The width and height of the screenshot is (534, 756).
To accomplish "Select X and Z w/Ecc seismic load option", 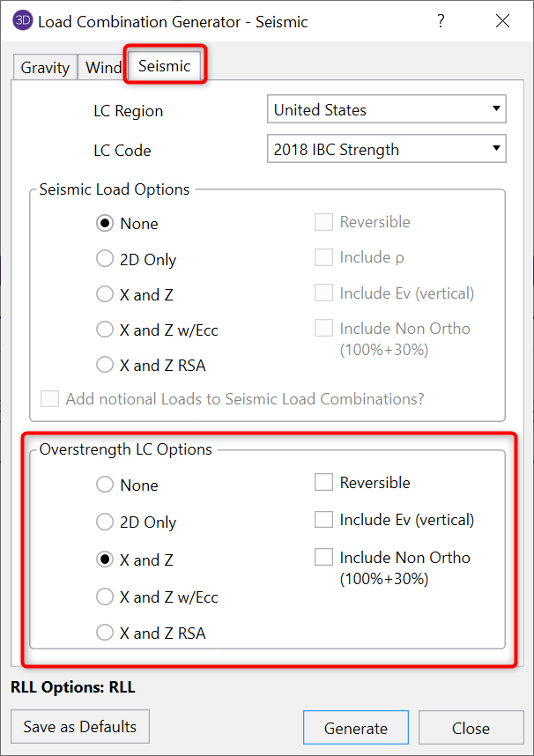I will click(x=105, y=330).
